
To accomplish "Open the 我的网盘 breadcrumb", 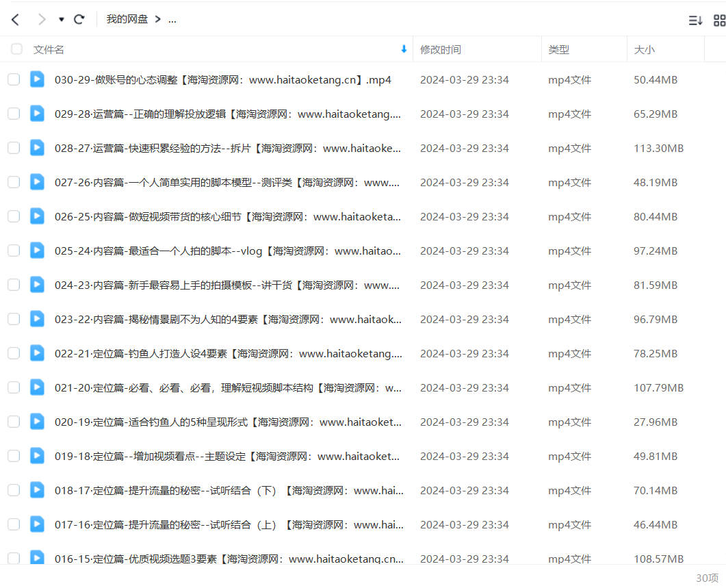I will coord(127,19).
